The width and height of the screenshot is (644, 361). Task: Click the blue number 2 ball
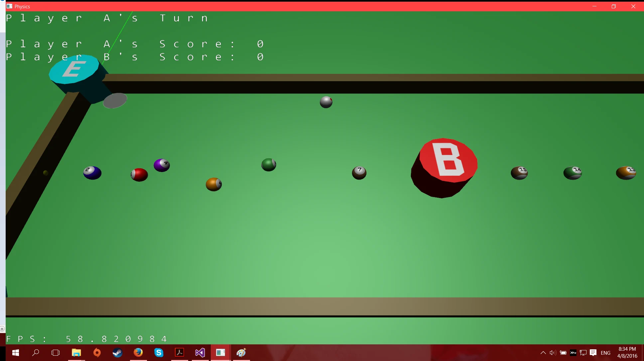pyautogui.click(x=92, y=173)
